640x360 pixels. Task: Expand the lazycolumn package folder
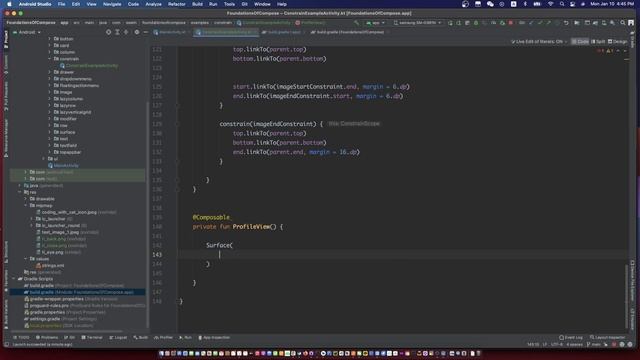click(50, 99)
